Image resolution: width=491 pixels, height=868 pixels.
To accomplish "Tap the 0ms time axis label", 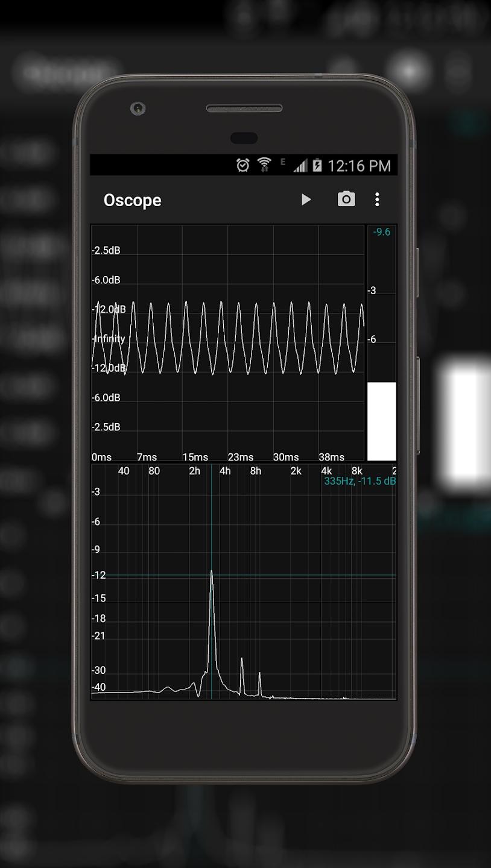I will coord(101,457).
